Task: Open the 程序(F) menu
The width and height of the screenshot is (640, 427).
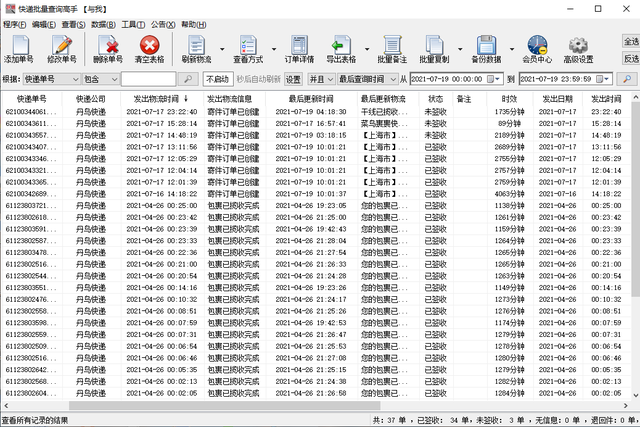Action: coord(15,24)
